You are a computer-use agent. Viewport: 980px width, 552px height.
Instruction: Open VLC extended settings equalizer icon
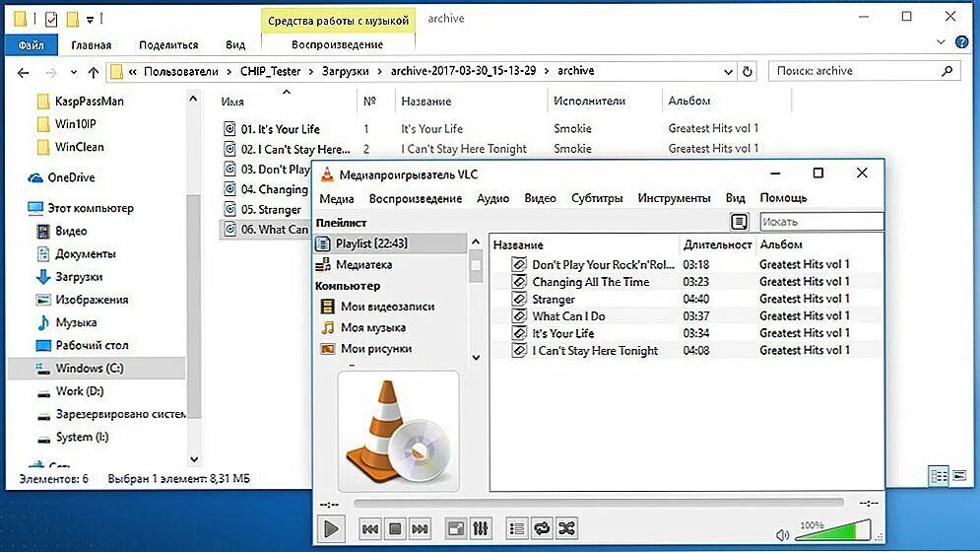click(481, 529)
